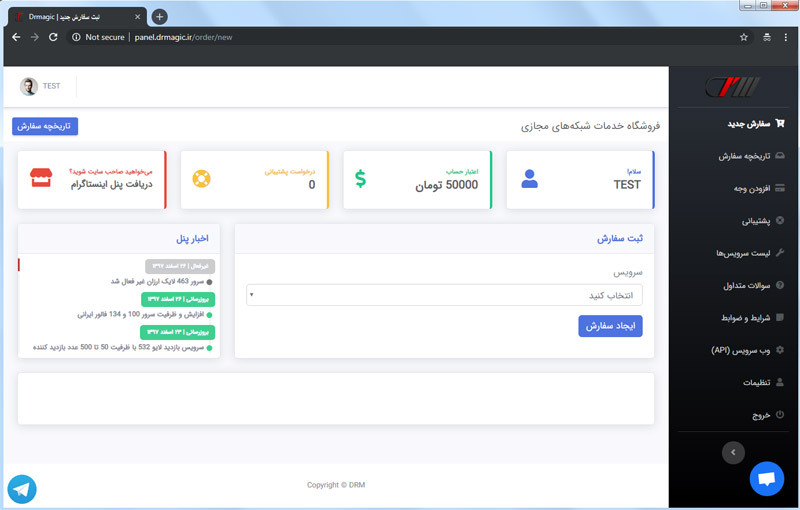Viewport: 800px width, 510px height.
Task: Click the terms and conditions book icon
Action: pos(780,317)
